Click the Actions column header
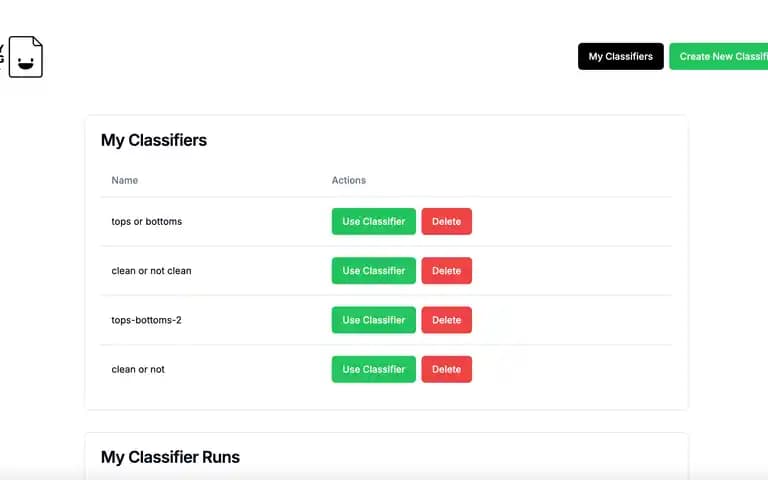The height and width of the screenshot is (480, 768). 349,180
